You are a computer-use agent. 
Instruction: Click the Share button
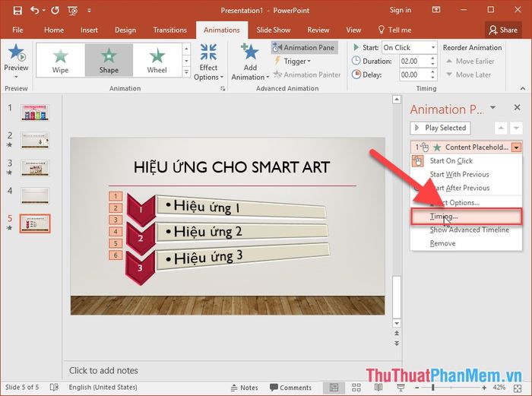pos(503,30)
